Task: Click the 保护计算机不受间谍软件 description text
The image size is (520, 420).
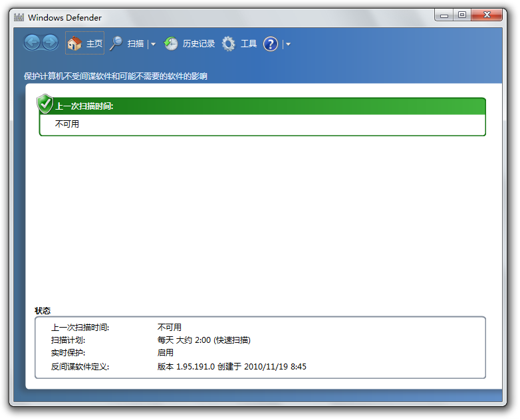Action: 116,76
